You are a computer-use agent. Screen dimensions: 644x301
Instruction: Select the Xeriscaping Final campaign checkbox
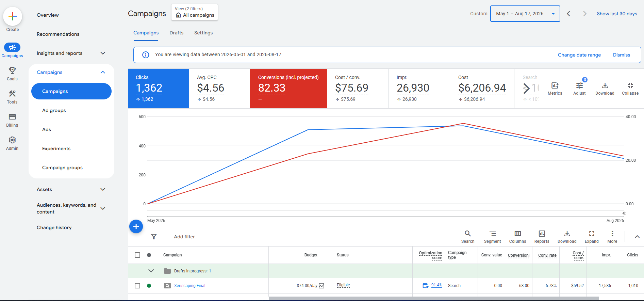tap(137, 286)
